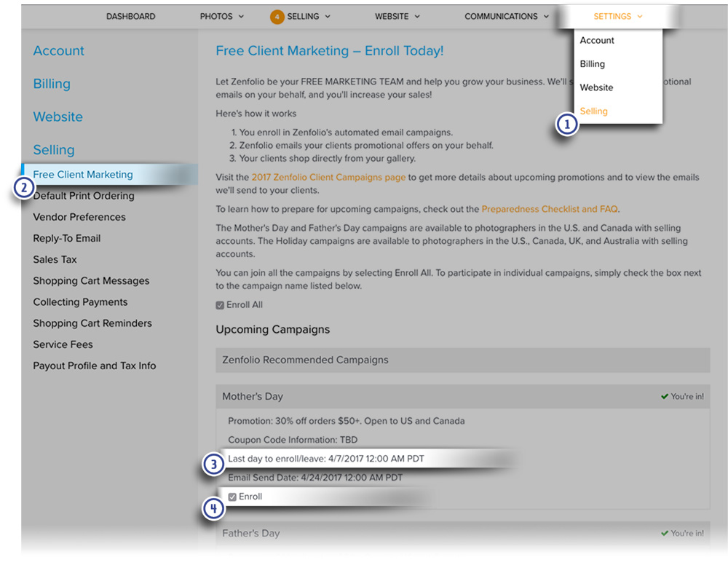Collapse the Settings dropdown chevron
The height and width of the screenshot is (565, 728).
click(640, 16)
